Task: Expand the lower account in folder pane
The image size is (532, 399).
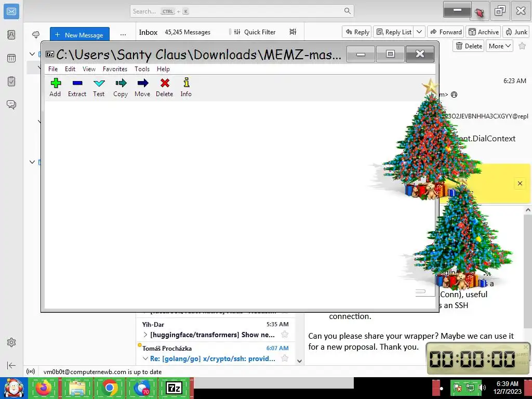Action: tap(32, 162)
